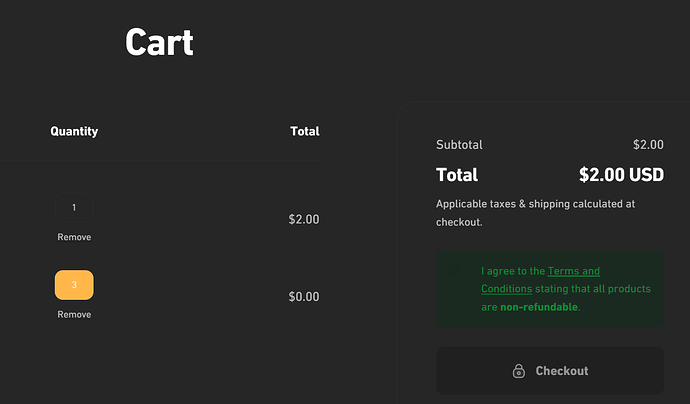This screenshot has height=404, width=690.
Task: Click the bold Total label in summary
Action: coord(457,175)
